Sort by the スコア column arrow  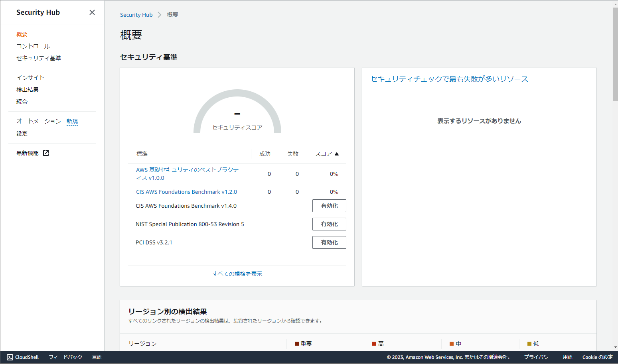[x=337, y=154]
